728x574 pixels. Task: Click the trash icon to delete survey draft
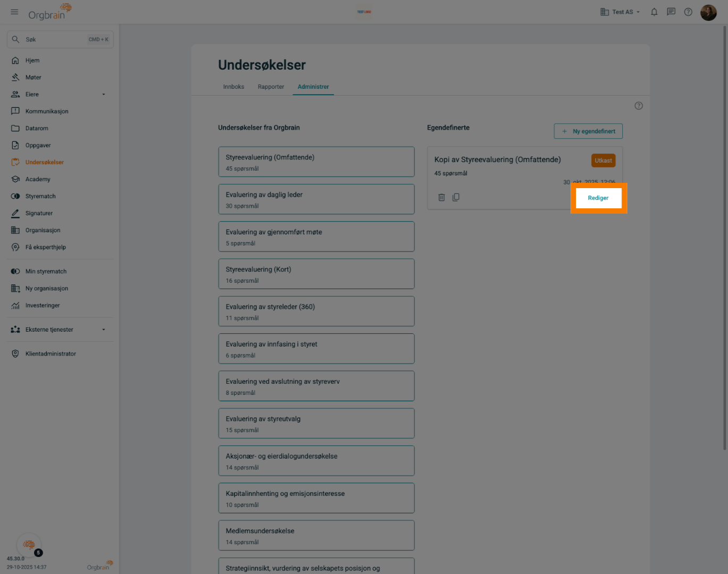(441, 197)
